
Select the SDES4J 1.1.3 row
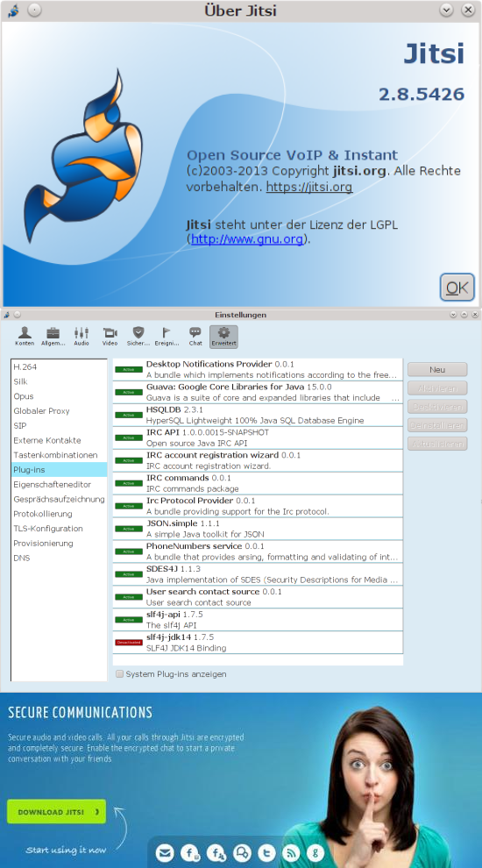(x=258, y=573)
